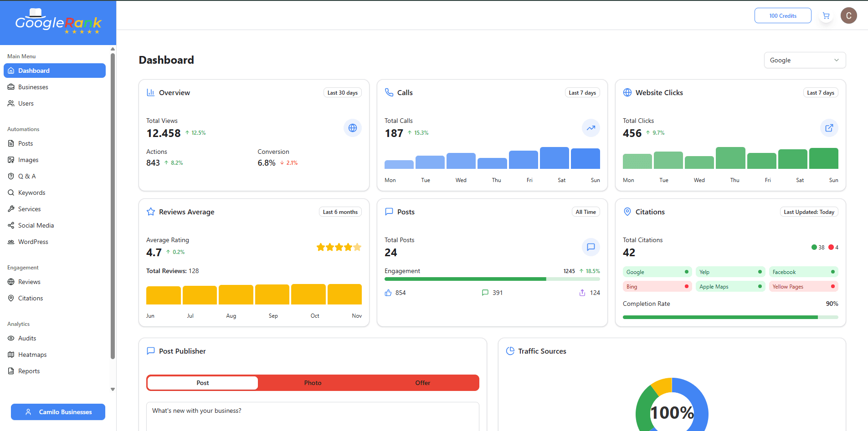Click the Camilo Businesses button
The height and width of the screenshot is (431, 868).
click(58, 412)
